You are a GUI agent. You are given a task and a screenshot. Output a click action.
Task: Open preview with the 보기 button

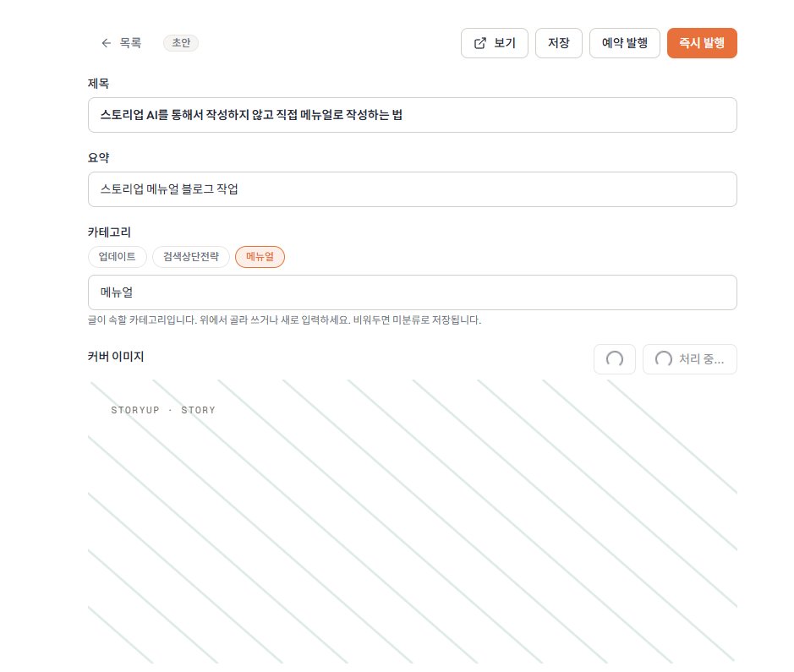(x=494, y=43)
